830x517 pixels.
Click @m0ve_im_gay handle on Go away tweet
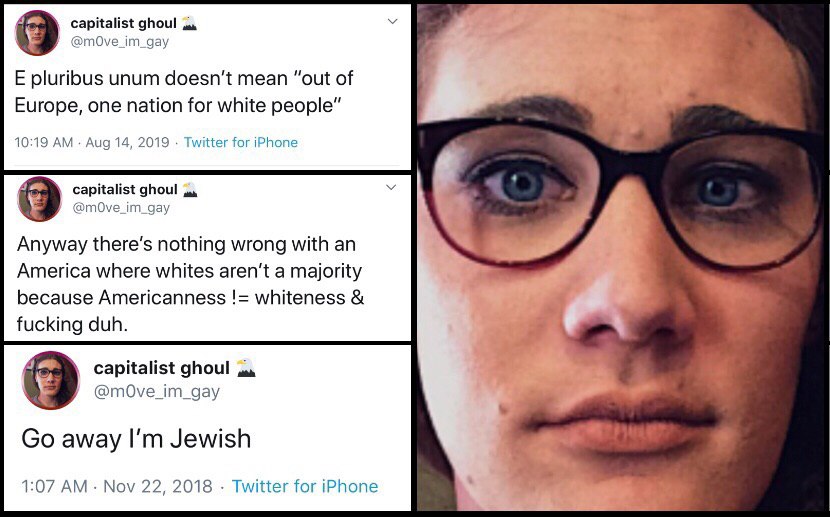click(157, 392)
